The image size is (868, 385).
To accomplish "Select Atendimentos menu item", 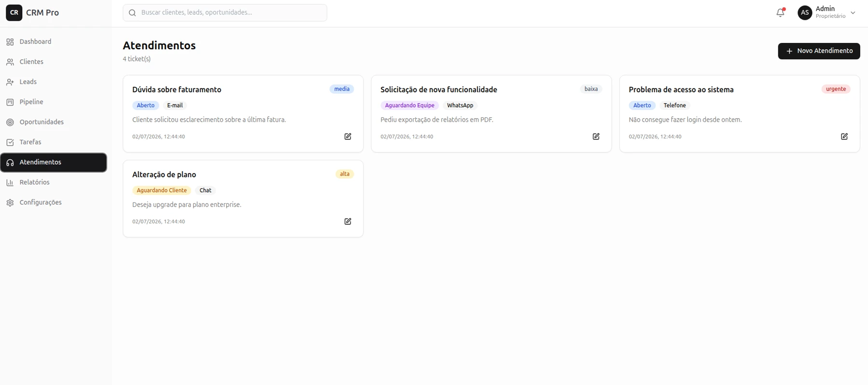I will (x=54, y=163).
